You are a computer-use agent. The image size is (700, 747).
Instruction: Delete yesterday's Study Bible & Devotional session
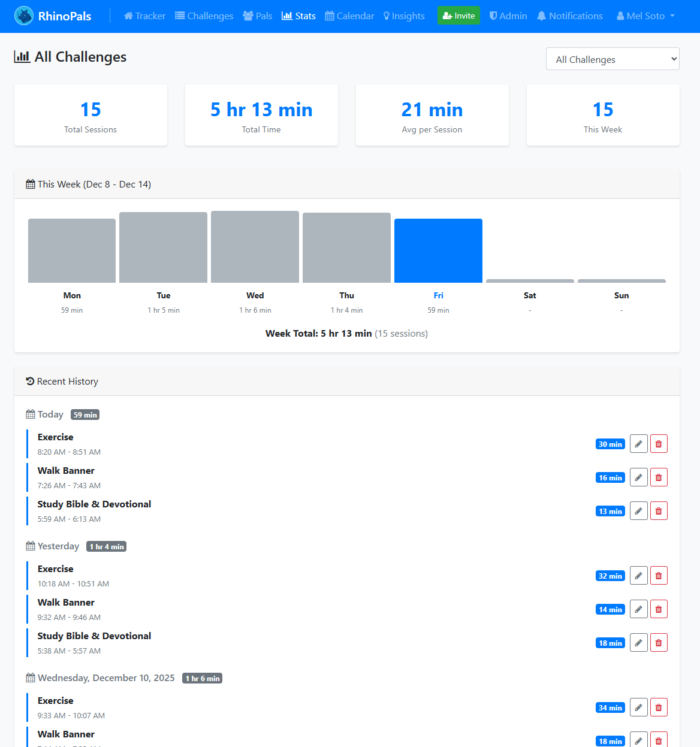[x=659, y=643]
